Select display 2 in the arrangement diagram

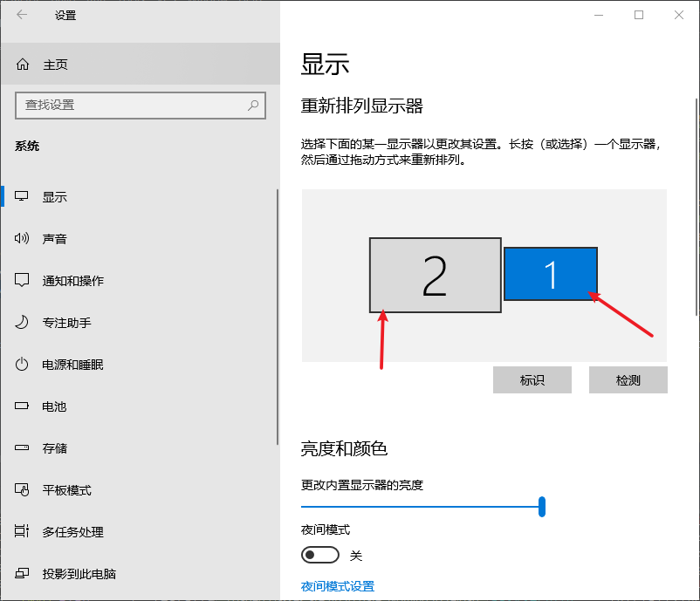click(435, 274)
